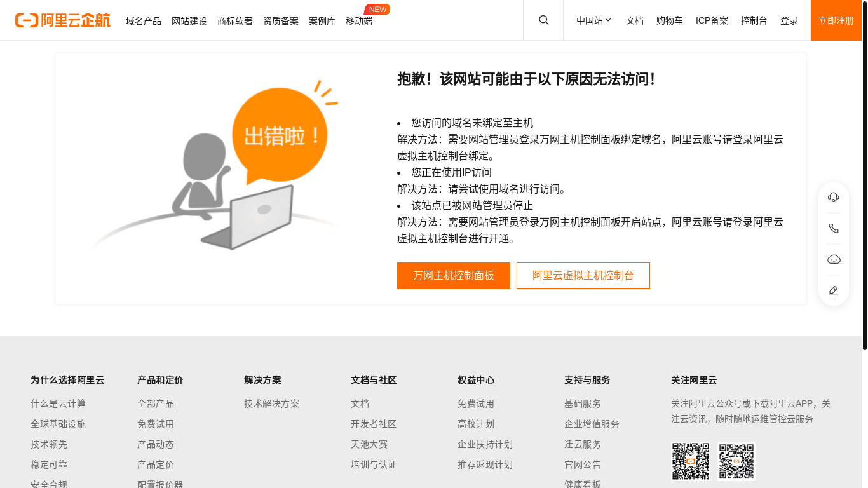
Task: Open the headset customer service icon
Action: [x=834, y=197]
